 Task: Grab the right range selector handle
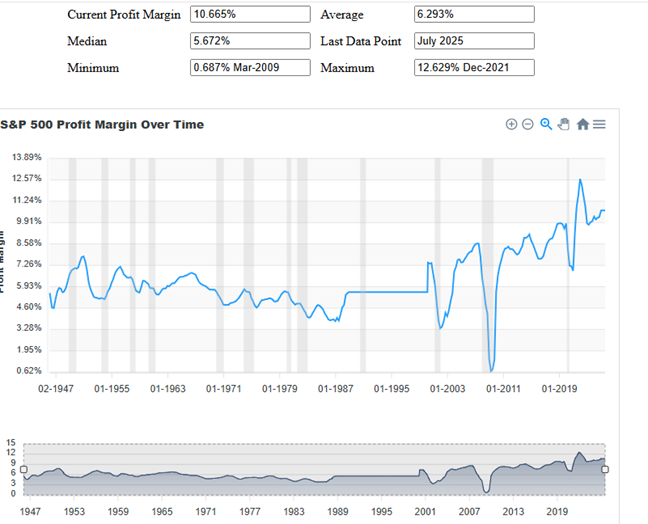point(605,469)
